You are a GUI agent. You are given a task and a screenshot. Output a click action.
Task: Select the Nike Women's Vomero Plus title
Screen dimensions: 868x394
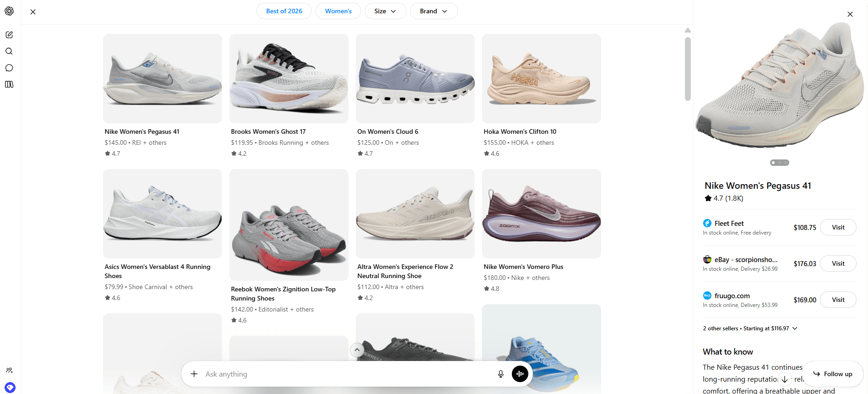pyautogui.click(x=523, y=267)
